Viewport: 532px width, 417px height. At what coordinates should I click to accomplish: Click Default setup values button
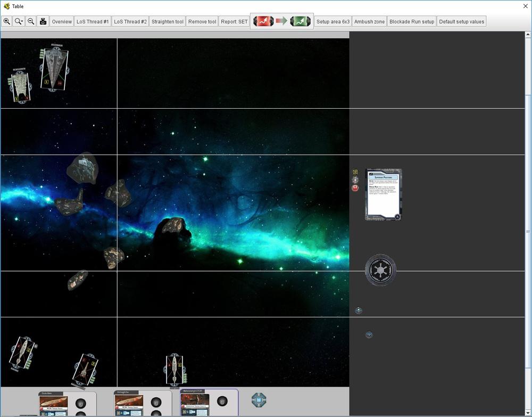coord(461,22)
